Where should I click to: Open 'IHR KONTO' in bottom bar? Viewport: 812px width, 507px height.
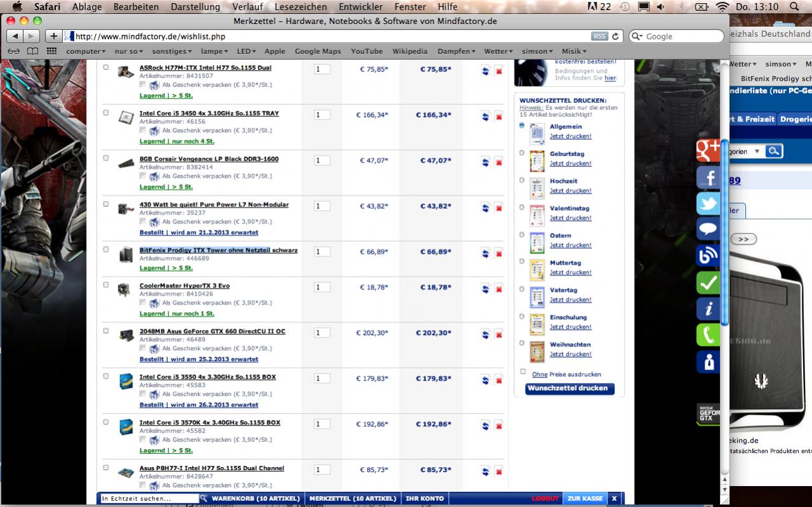[x=425, y=499]
